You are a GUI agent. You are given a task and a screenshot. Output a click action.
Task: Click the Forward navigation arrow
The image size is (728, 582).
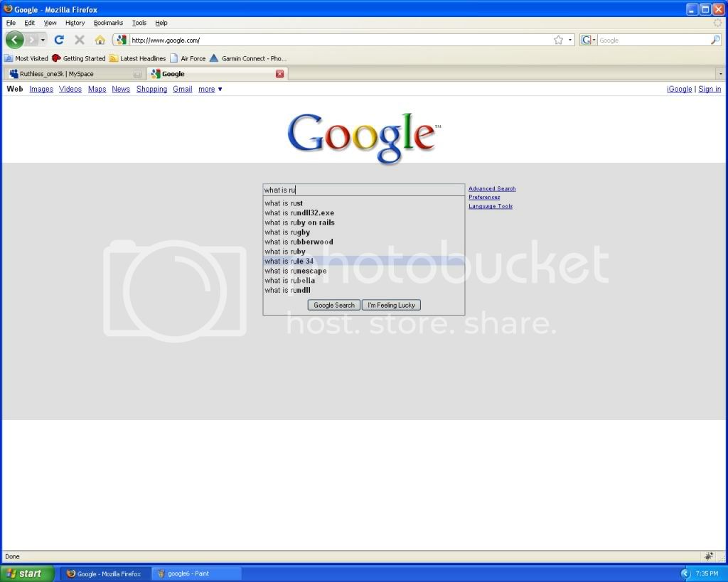tap(31, 40)
